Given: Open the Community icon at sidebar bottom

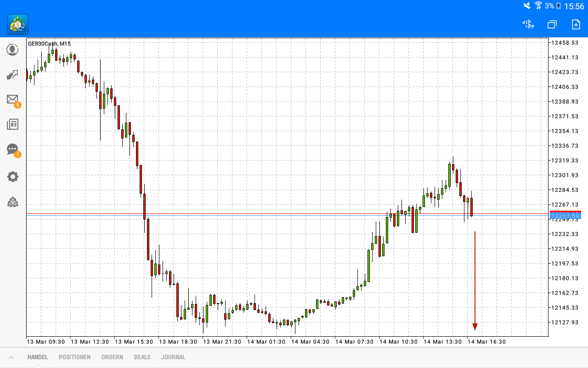Looking at the screenshot, I should (x=12, y=202).
